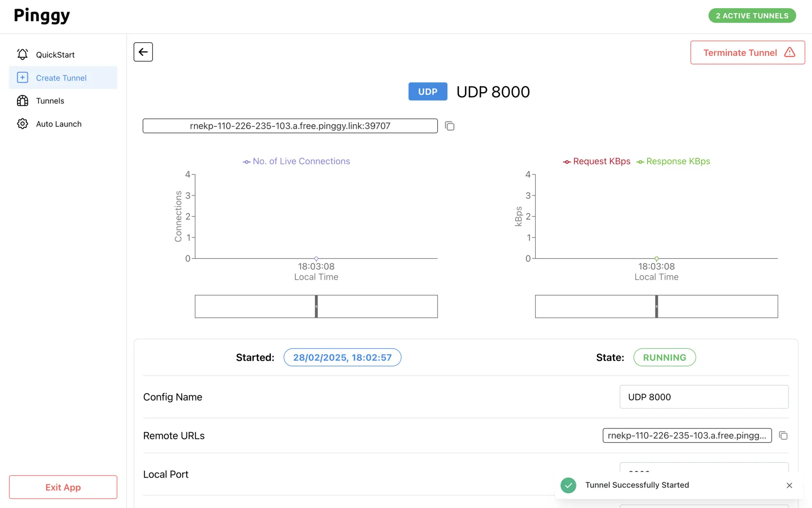Click the blue UDP protocol badge

click(x=428, y=92)
